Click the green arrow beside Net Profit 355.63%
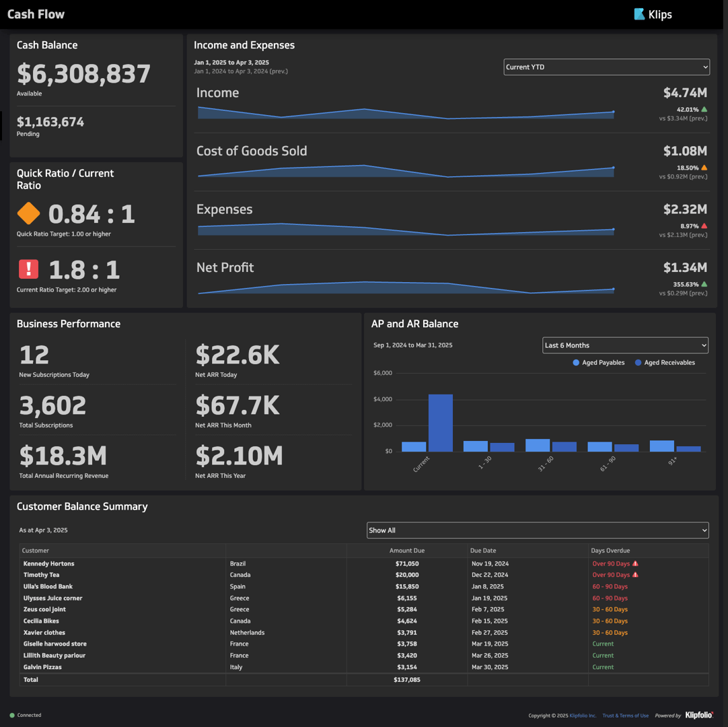Screen dimensions: 728x727 tap(704, 284)
